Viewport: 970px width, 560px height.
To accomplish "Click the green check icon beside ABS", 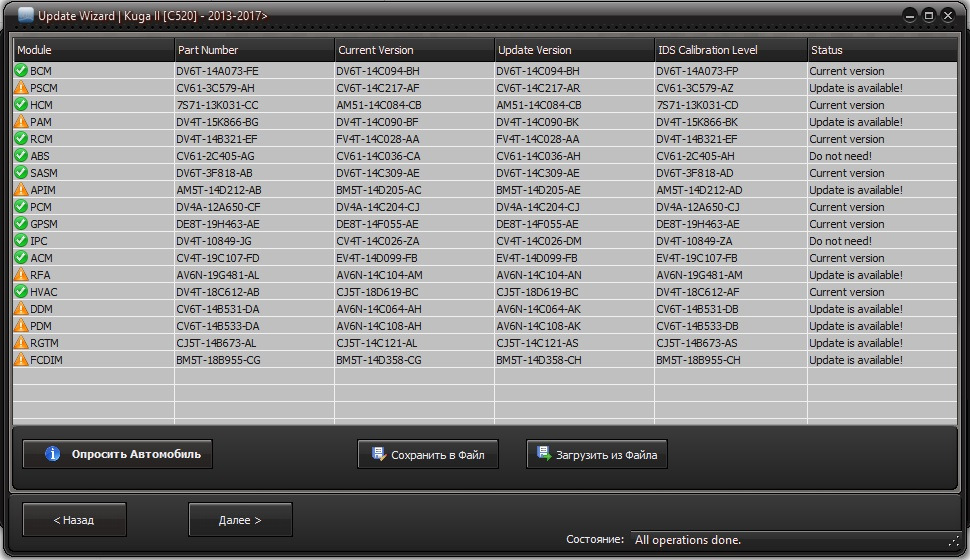I will pyautogui.click(x=21, y=155).
